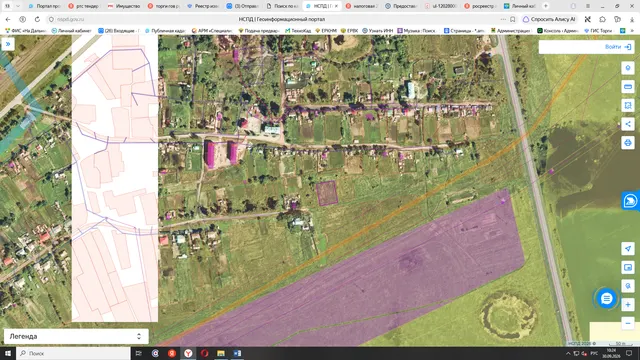Switch to налоговая browser tab

361,6
